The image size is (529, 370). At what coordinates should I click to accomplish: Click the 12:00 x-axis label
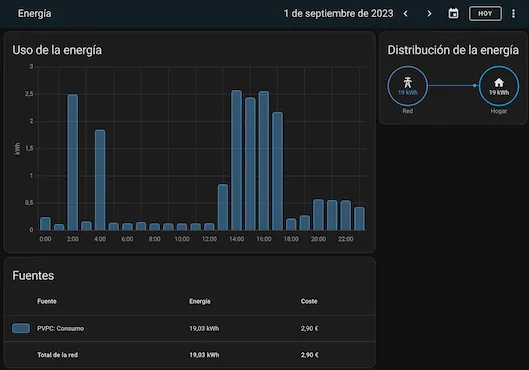209,239
